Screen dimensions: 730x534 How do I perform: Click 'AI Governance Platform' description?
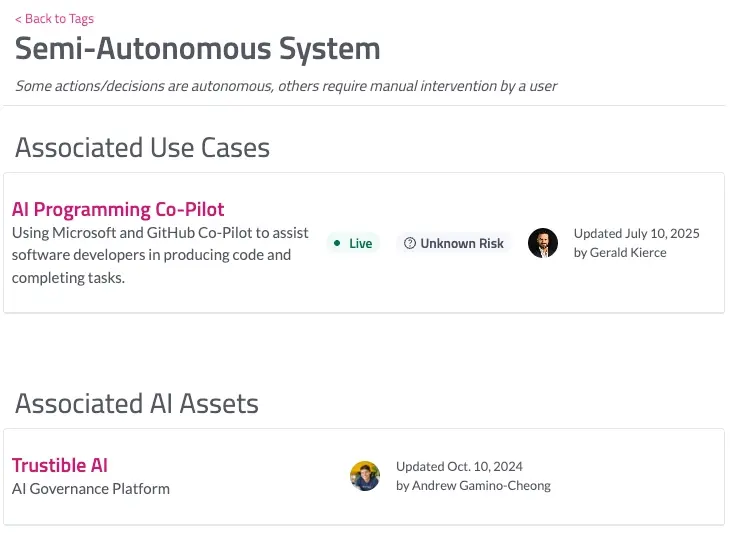[91, 489]
